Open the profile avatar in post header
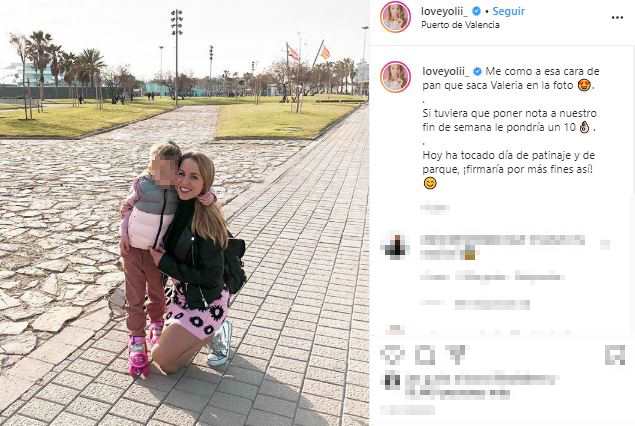Viewport: 635px width, 426px height. pos(395,17)
